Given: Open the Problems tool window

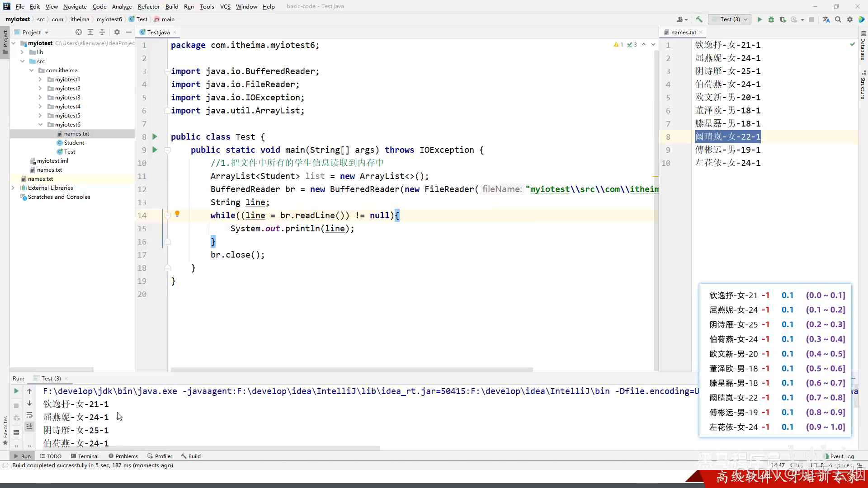Looking at the screenshot, I should tap(123, 456).
